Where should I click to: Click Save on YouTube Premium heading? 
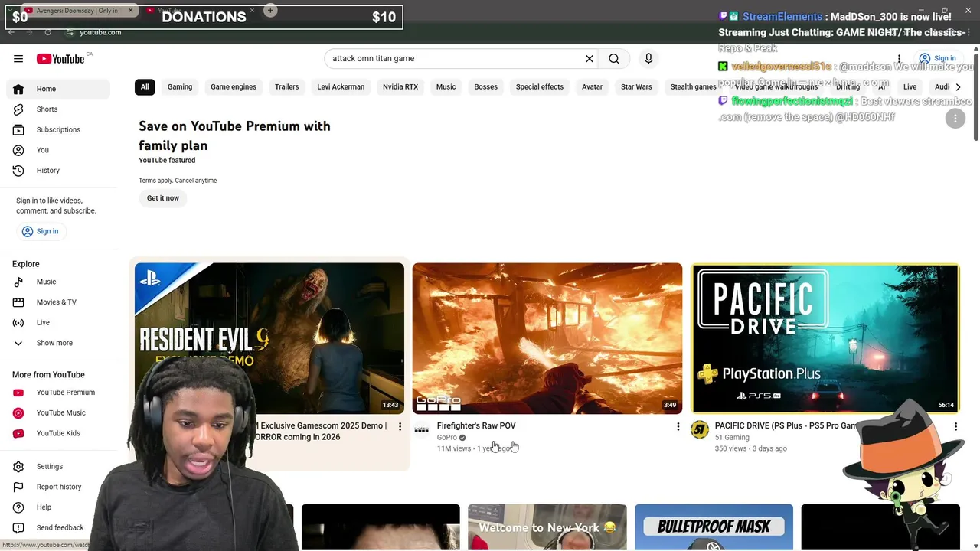click(234, 135)
